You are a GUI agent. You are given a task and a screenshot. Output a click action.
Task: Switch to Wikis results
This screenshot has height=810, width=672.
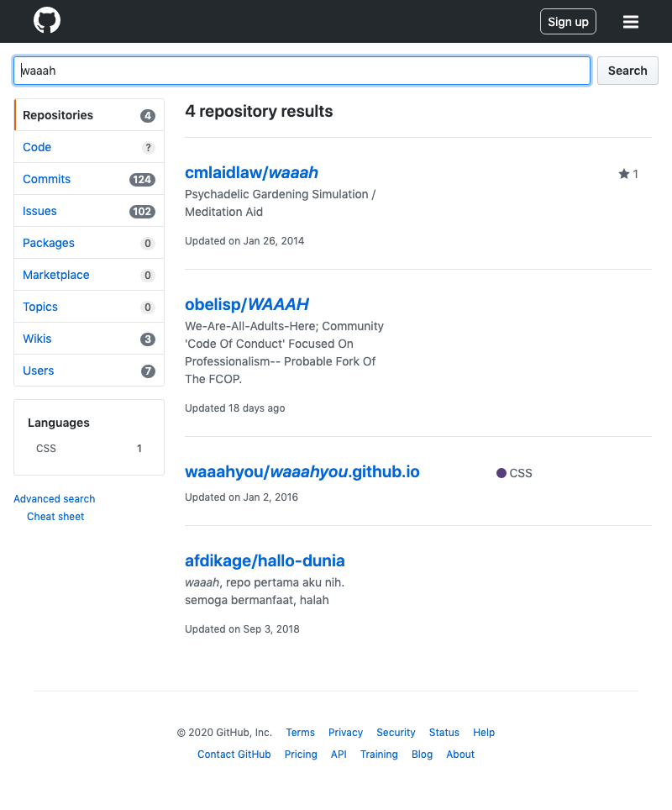coord(89,339)
